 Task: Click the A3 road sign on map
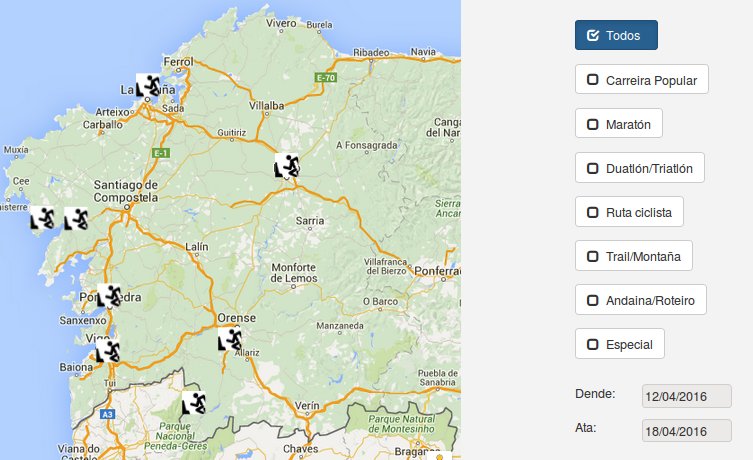[107, 414]
